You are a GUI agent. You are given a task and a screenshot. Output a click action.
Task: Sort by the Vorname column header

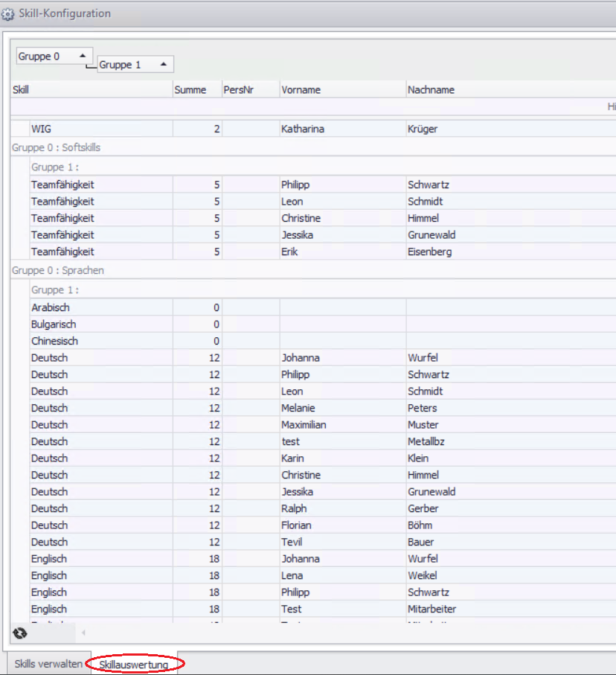point(343,89)
